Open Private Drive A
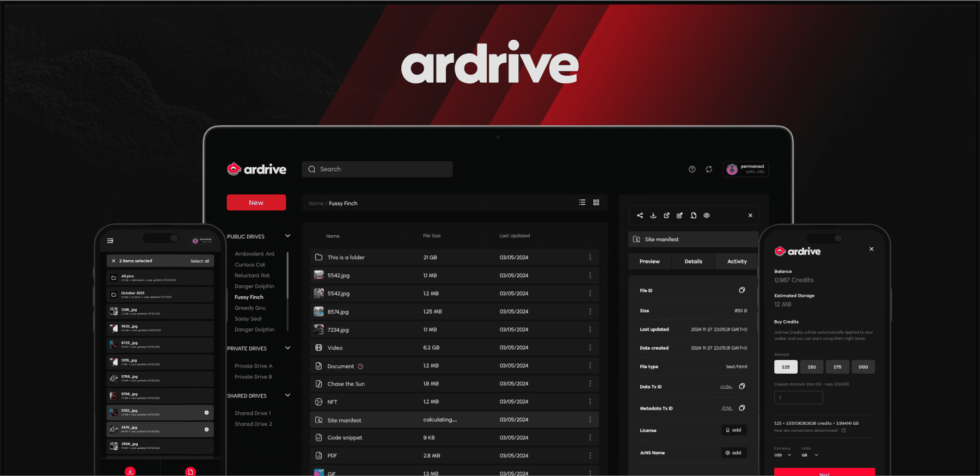This screenshot has height=476, width=980. pos(253,366)
